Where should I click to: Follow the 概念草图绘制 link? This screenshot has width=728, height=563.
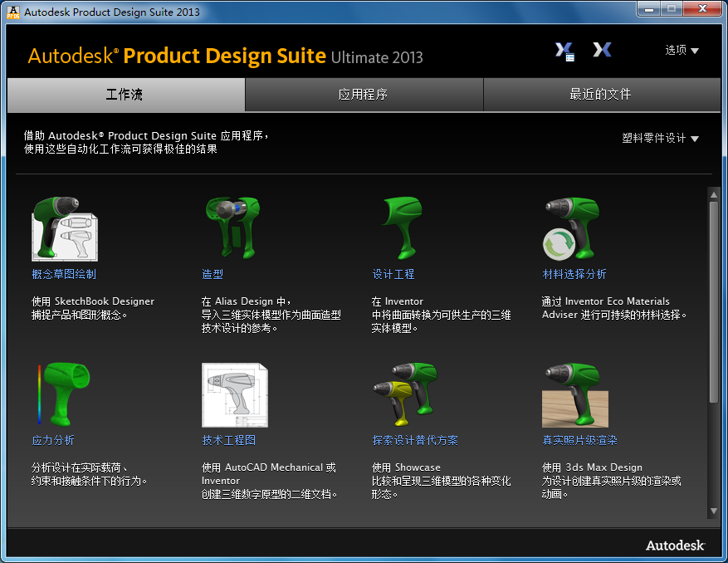[64, 274]
